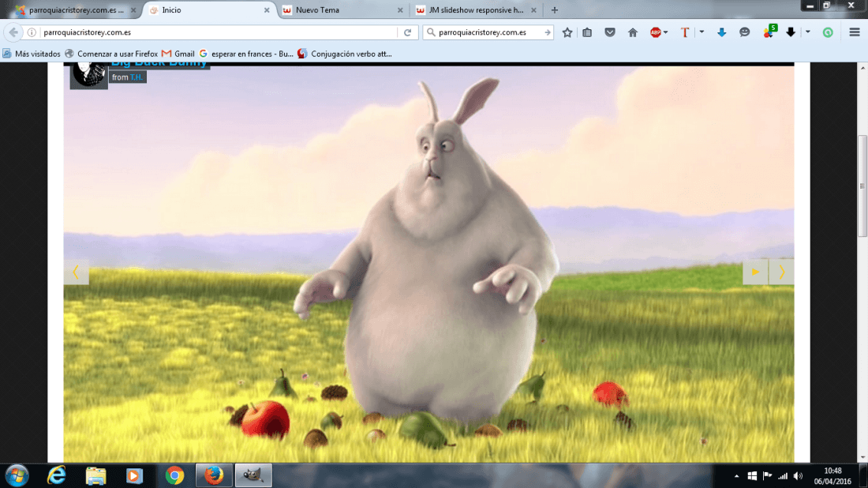The height and width of the screenshot is (488, 868).
Task: Show hidden system tray icons
Action: point(736,476)
